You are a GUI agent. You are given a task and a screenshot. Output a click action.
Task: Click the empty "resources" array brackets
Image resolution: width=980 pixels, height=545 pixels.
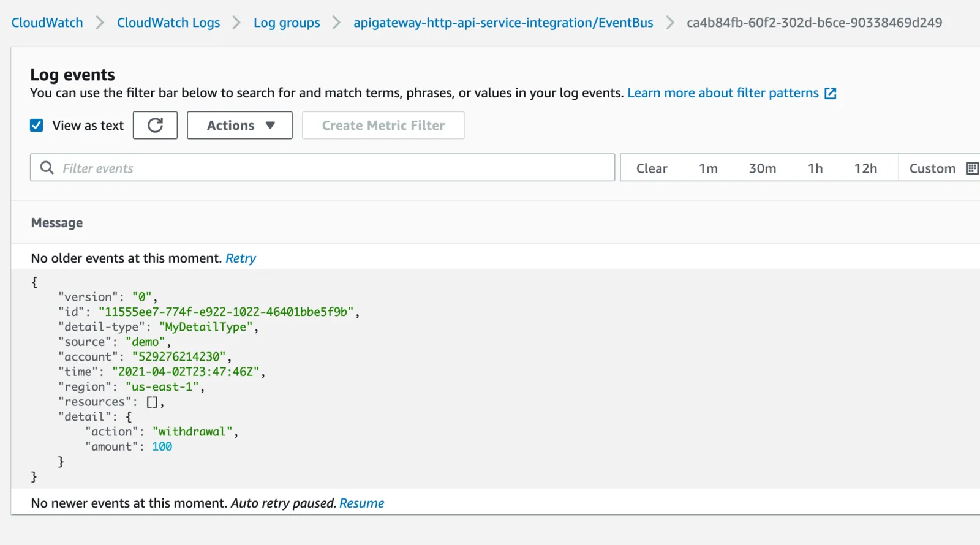(x=152, y=402)
